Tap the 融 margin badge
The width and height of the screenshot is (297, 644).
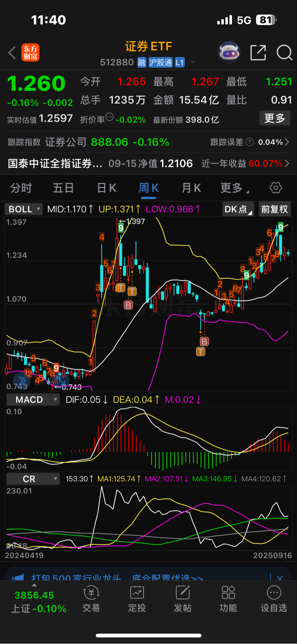[x=142, y=62]
